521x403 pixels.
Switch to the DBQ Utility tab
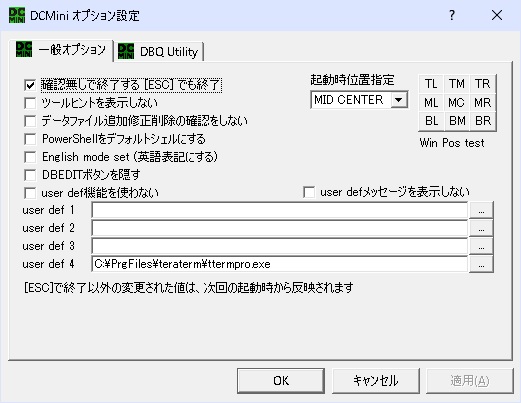(159, 52)
